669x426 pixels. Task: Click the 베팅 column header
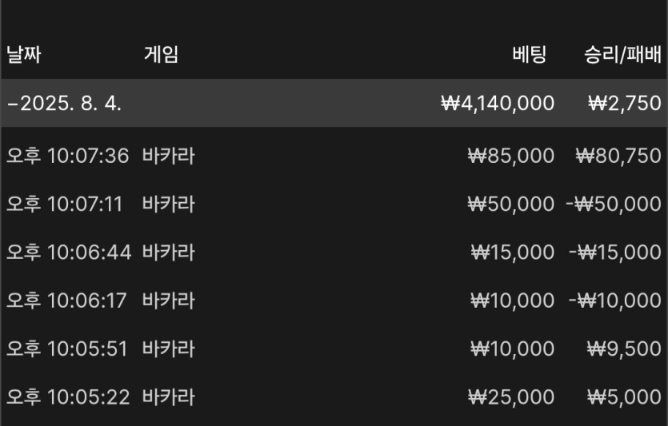point(529,55)
